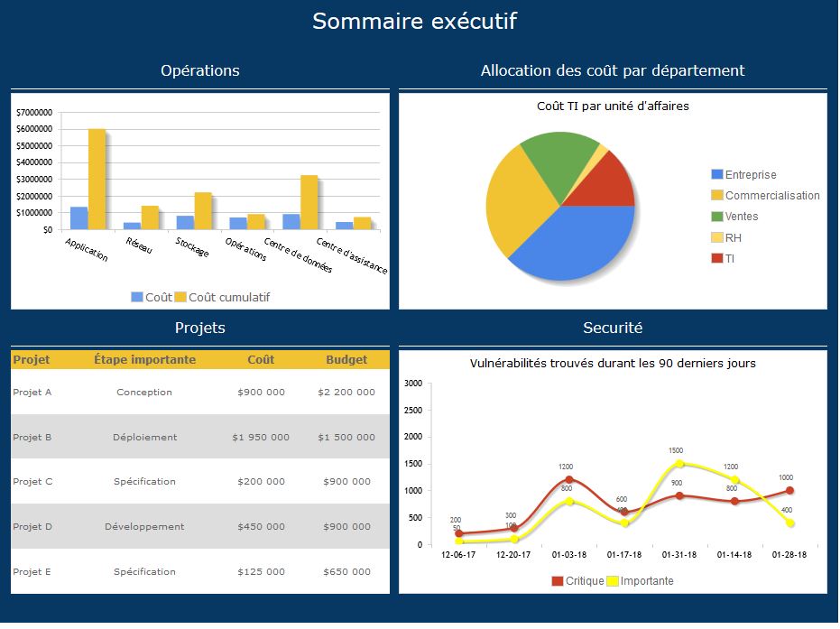The width and height of the screenshot is (840, 629).
Task: Select the red TI pie slice
Action: click(x=607, y=185)
